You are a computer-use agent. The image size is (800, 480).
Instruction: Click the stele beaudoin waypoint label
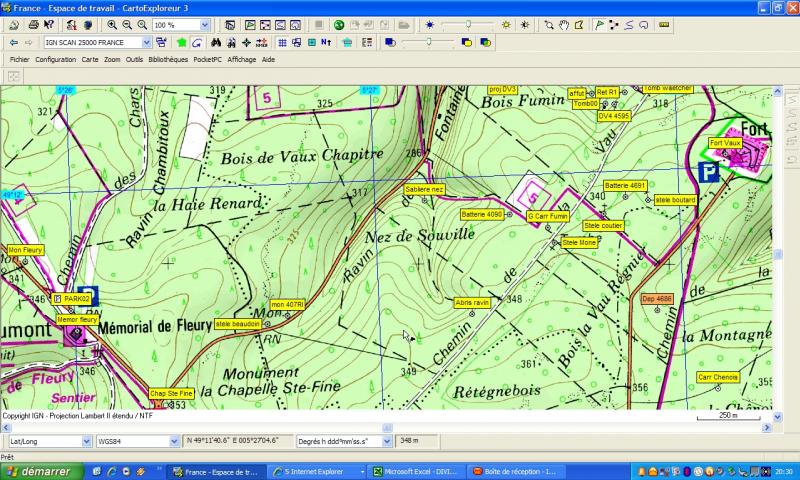coord(238,324)
